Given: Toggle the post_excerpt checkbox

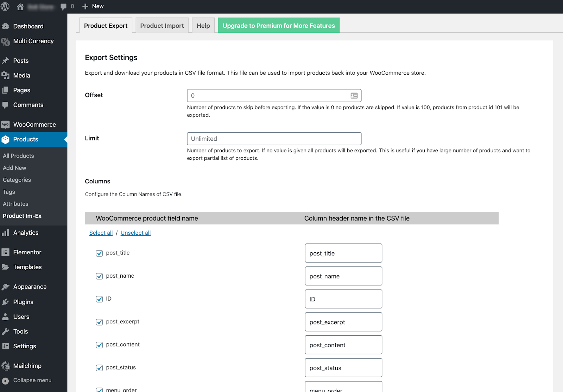Looking at the screenshot, I should [99, 322].
